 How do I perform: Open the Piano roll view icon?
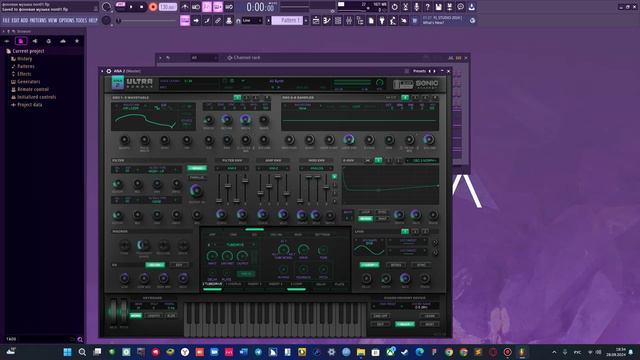tap(327, 20)
